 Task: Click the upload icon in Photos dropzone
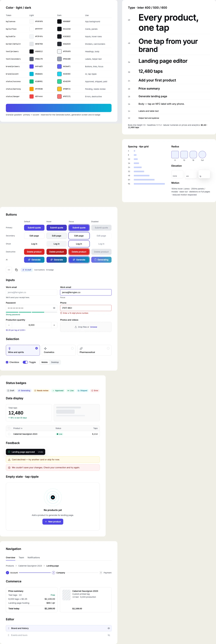(x=76, y=327)
